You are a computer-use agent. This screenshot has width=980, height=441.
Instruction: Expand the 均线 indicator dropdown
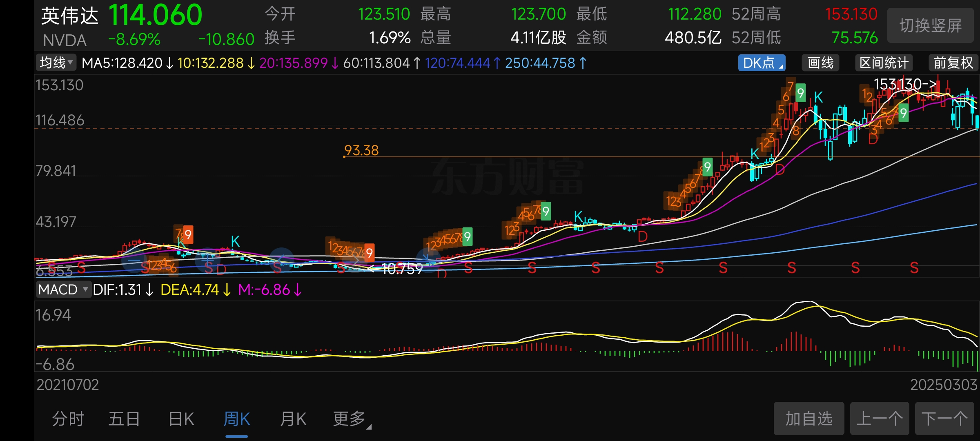(56, 63)
